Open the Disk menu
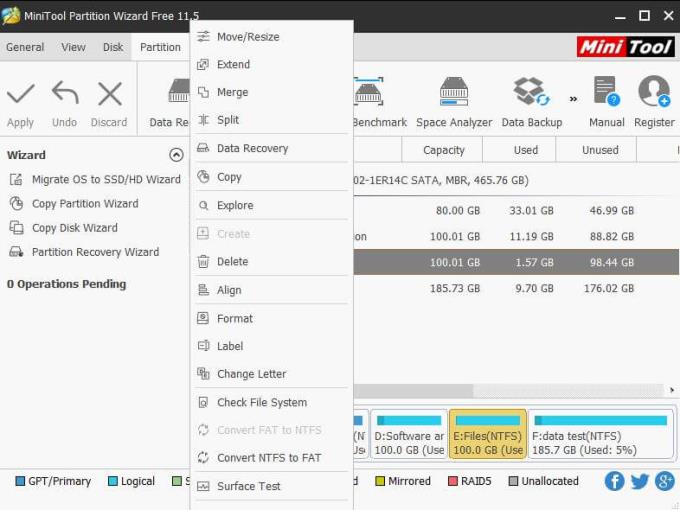 113,47
